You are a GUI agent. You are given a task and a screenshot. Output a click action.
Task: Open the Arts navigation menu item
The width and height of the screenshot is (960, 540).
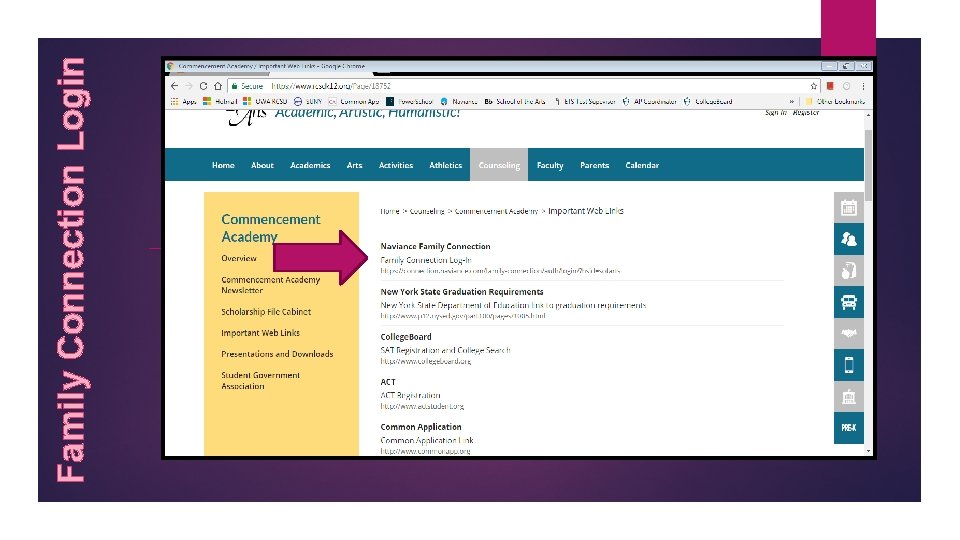354,165
